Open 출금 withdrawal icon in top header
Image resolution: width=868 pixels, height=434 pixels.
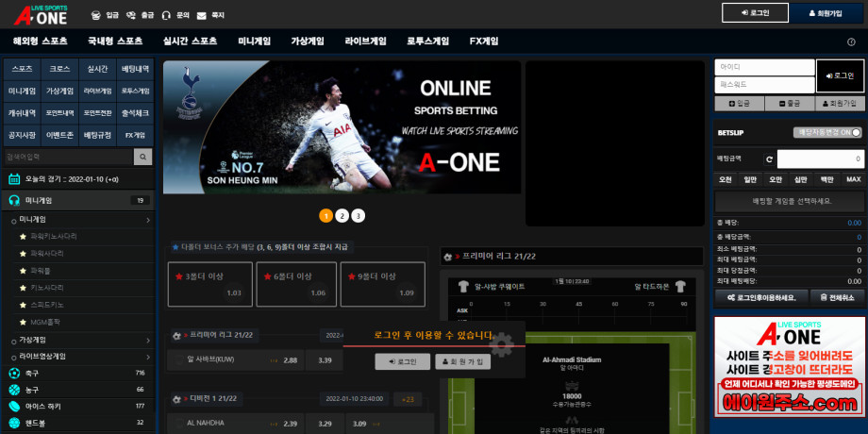131,15
